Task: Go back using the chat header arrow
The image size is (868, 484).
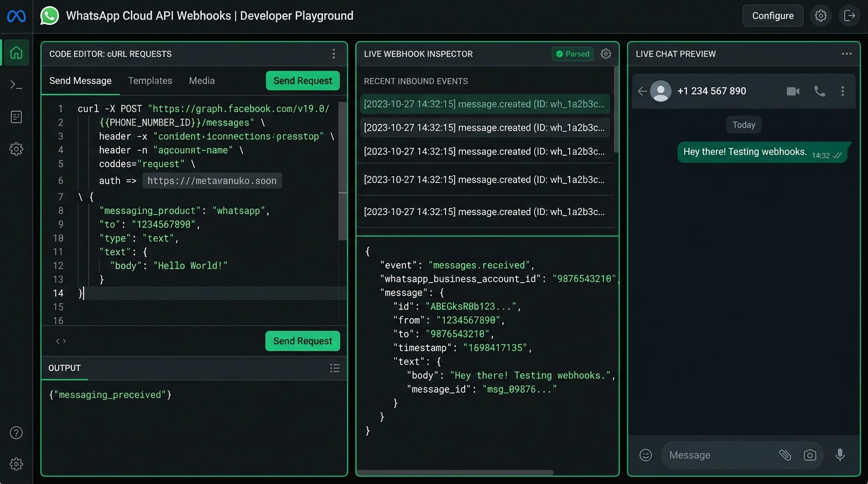Action: pos(642,91)
